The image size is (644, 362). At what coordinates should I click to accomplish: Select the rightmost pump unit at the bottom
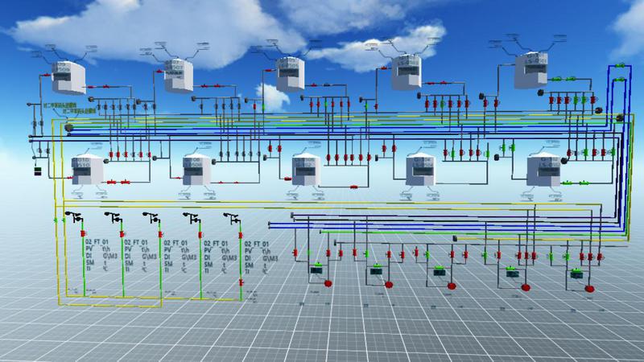[x=576, y=274]
